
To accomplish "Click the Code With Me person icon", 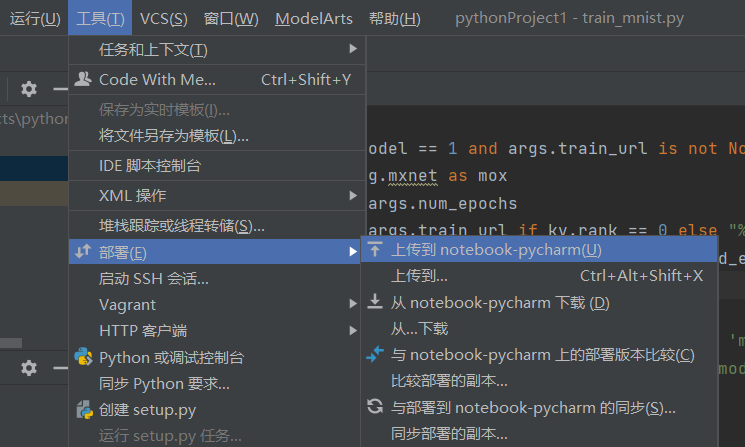I will coord(83,79).
